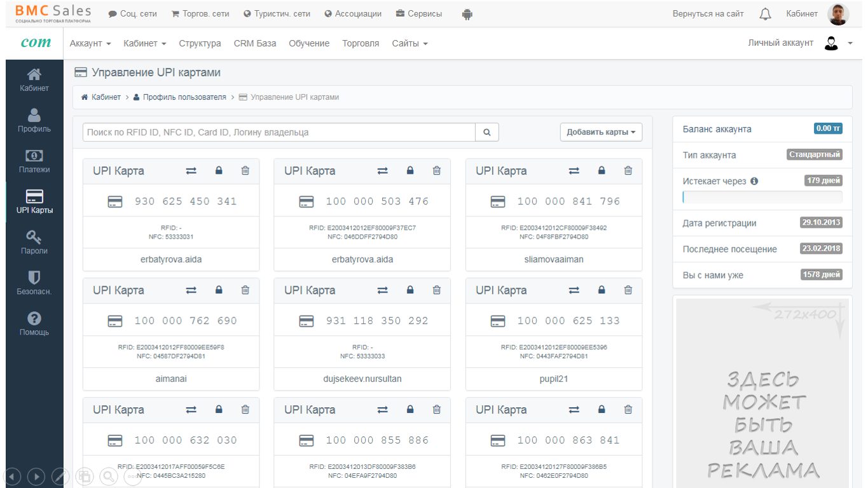Click the search magnifier button
The width and height of the screenshot is (868, 488).
(487, 132)
